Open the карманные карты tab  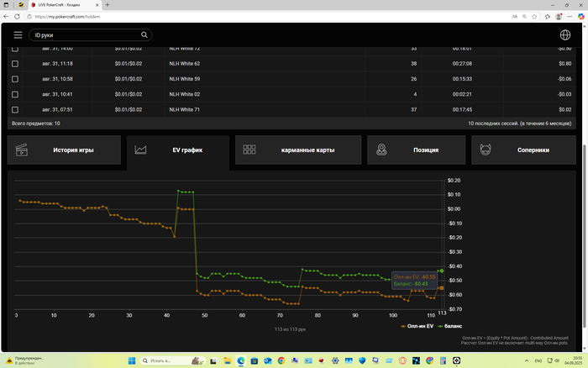click(x=298, y=150)
